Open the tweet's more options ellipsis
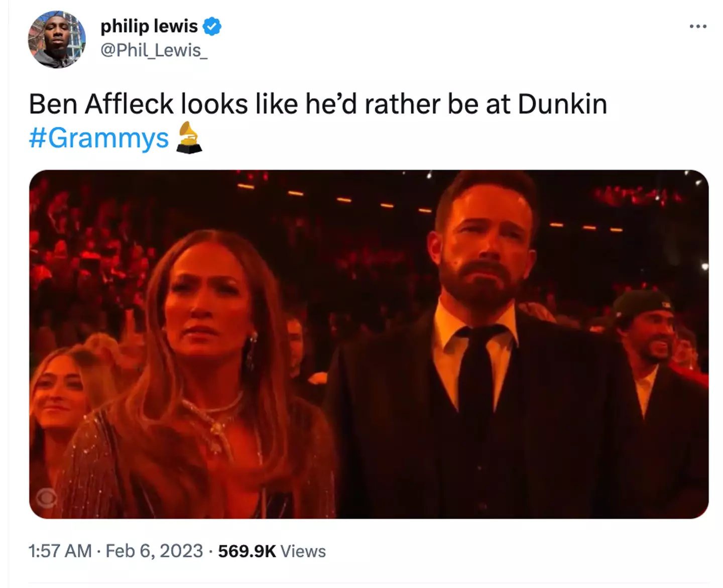The height and width of the screenshot is (588, 723). [x=698, y=26]
